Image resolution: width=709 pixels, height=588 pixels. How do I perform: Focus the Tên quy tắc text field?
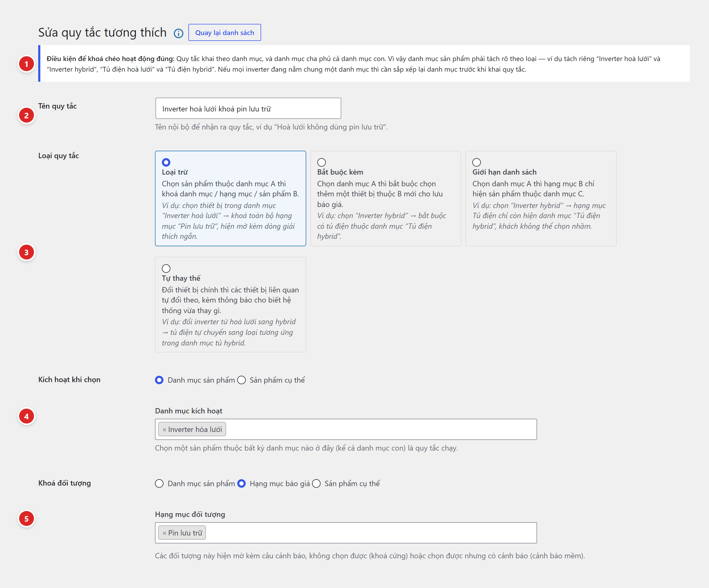248,108
